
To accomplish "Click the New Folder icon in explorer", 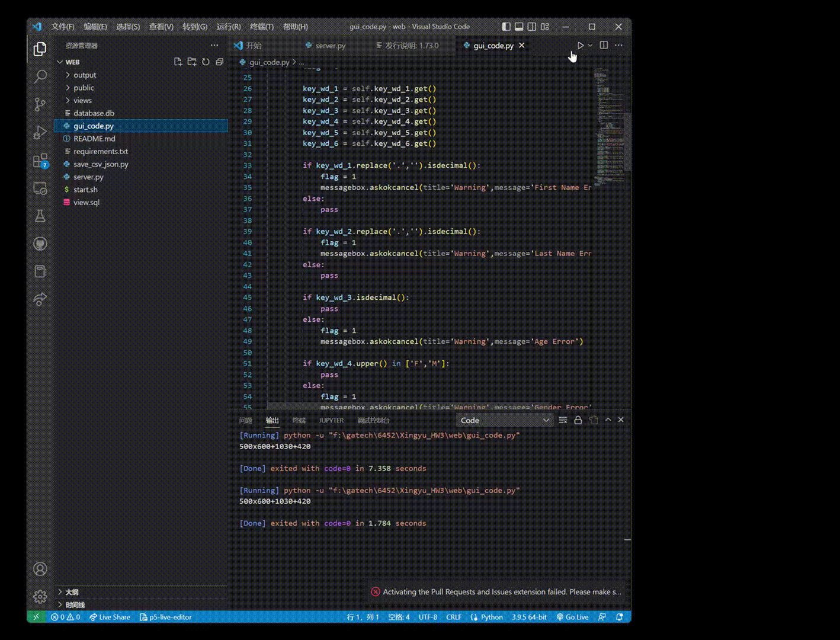I will tap(191, 62).
